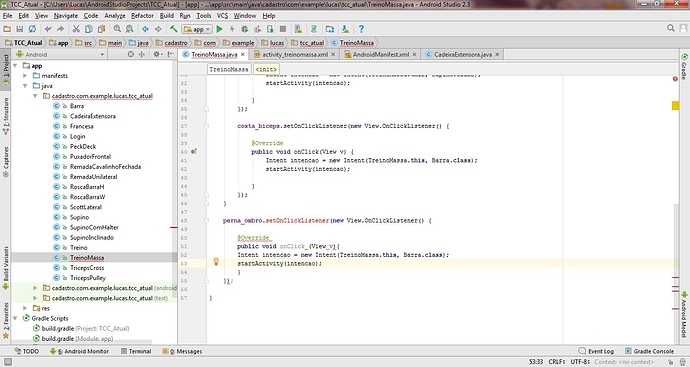Collapse the Gradle Scripts node
The height and width of the screenshot is (367, 690).
[15, 318]
